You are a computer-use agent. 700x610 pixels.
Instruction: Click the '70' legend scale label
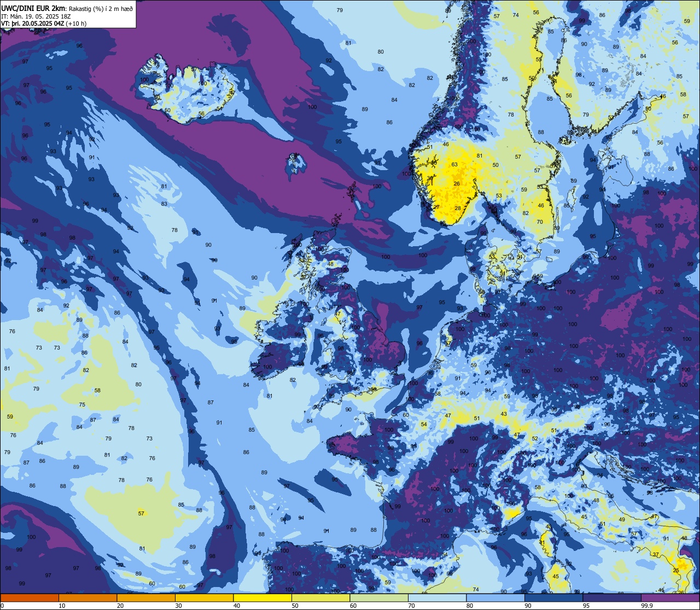(x=412, y=606)
